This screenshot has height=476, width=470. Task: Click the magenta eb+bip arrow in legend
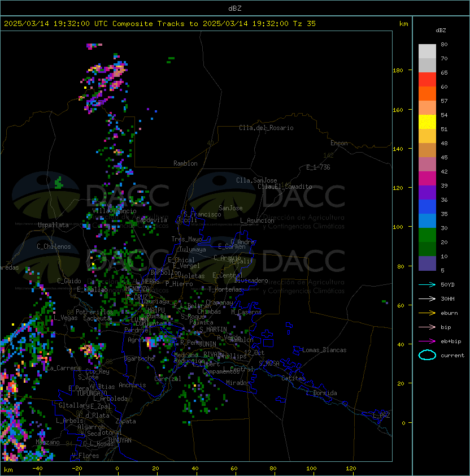427,341
